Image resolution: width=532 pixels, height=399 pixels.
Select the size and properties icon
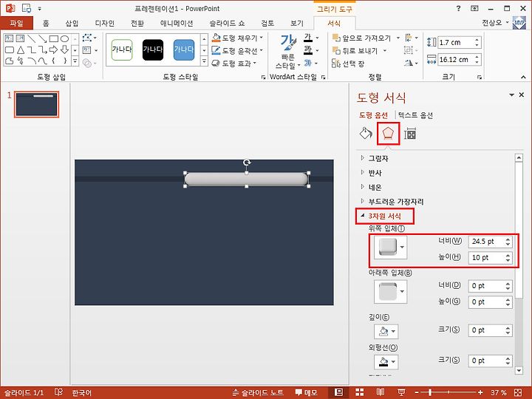click(410, 134)
